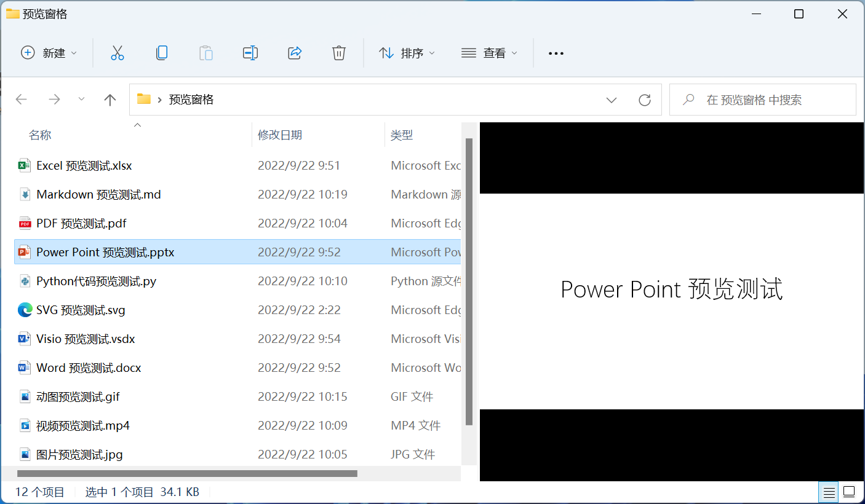Select Word 预览测试.docx file

coord(89,368)
